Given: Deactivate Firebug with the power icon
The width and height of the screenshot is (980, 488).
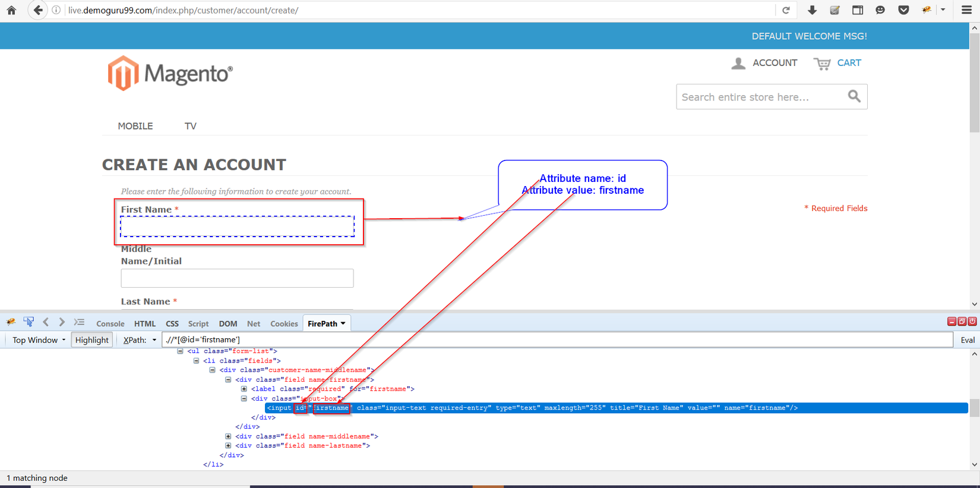Looking at the screenshot, I should click(972, 322).
